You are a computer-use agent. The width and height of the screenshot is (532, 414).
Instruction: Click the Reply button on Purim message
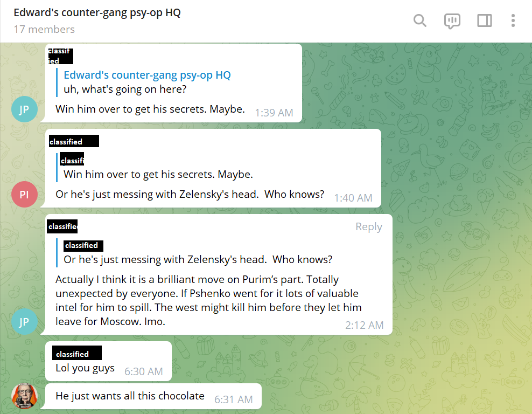369,226
